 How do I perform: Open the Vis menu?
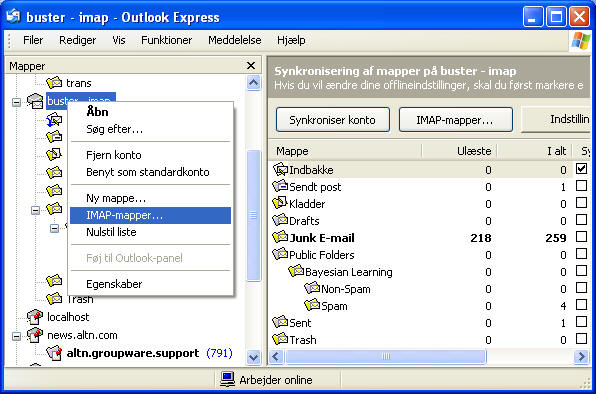click(119, 40)
